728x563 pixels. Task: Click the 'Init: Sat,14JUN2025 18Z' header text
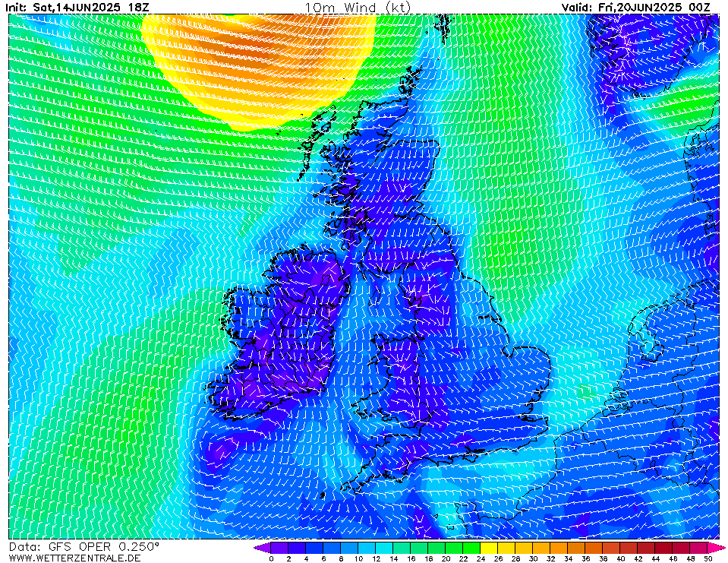coord(77,7)
